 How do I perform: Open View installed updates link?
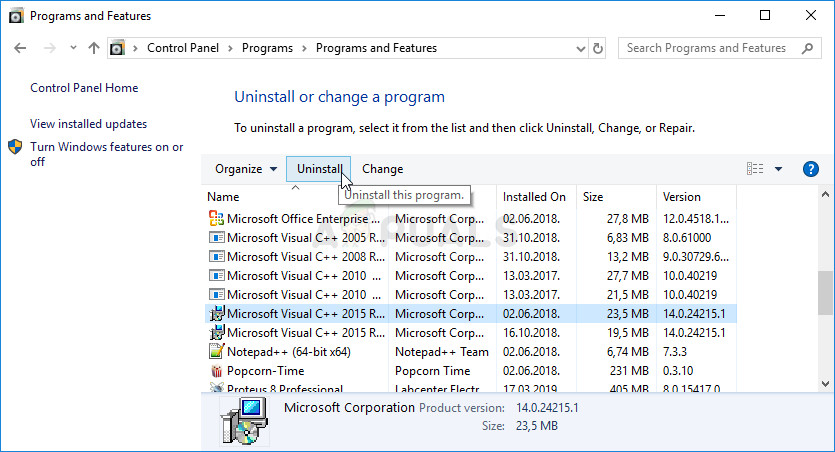pos(88,124)
